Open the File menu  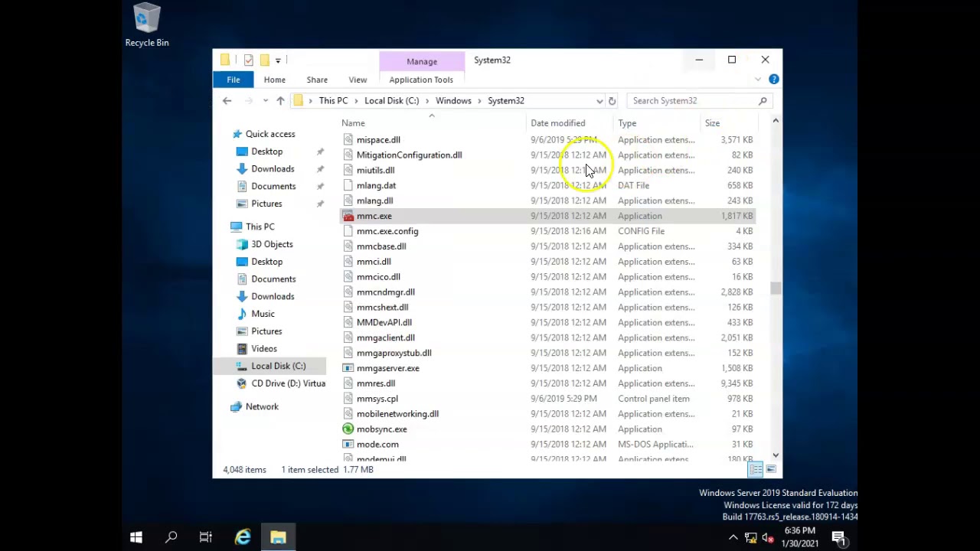tap(234, 80)
